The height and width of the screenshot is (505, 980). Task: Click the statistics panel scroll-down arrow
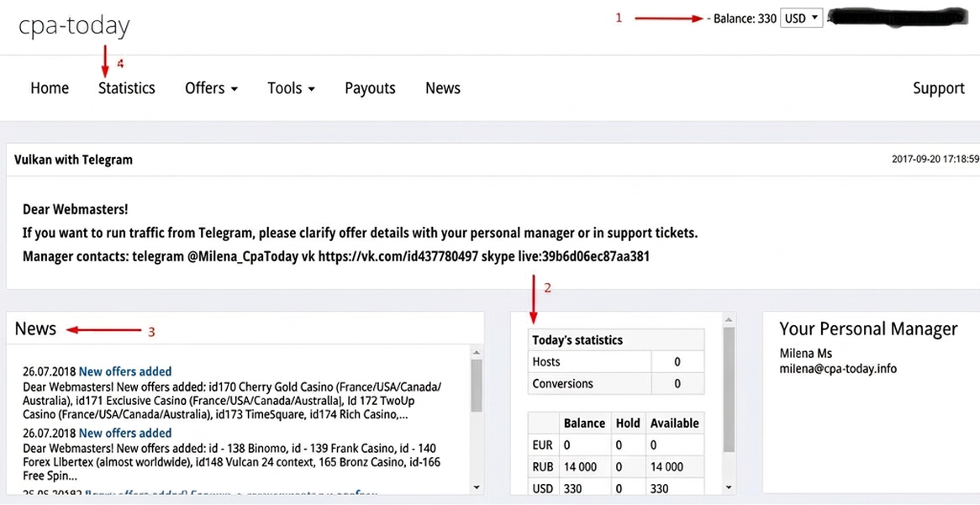(x=729, y=487)
